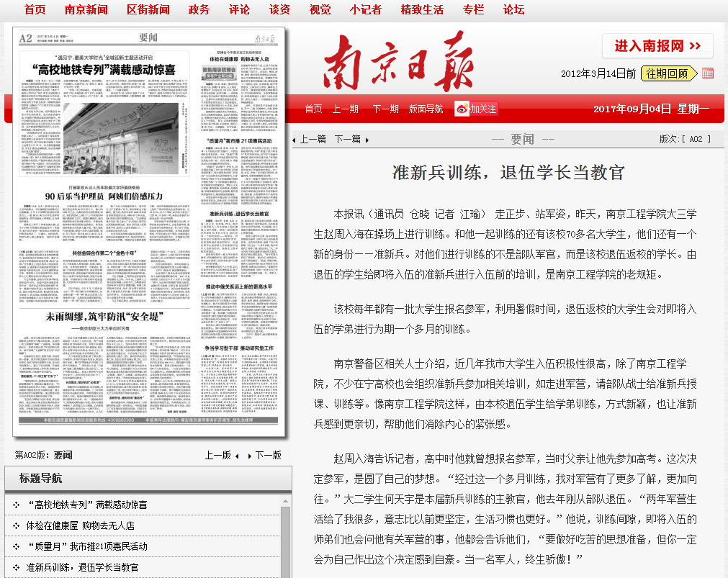The height and width of the screenshot is (578, 728).
Task: Click the calendar icon beside 往期回顾
Action: pos(707,73)
